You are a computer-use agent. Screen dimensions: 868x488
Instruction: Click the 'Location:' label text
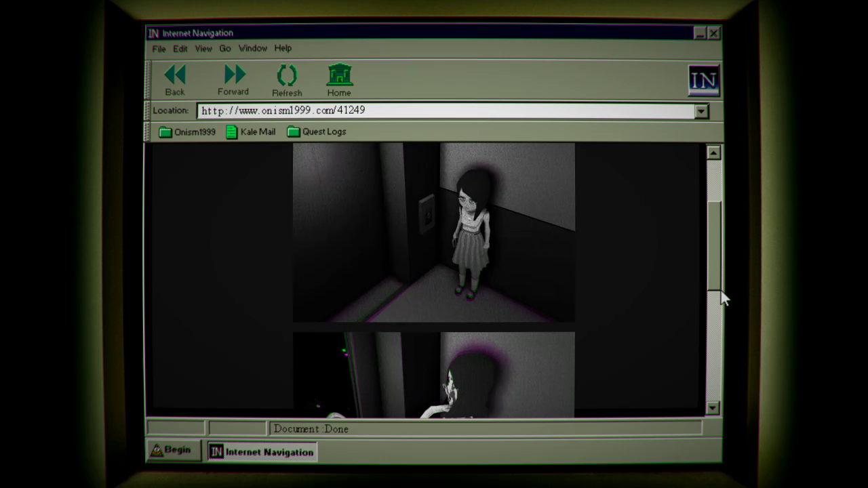tap(170, 110)
